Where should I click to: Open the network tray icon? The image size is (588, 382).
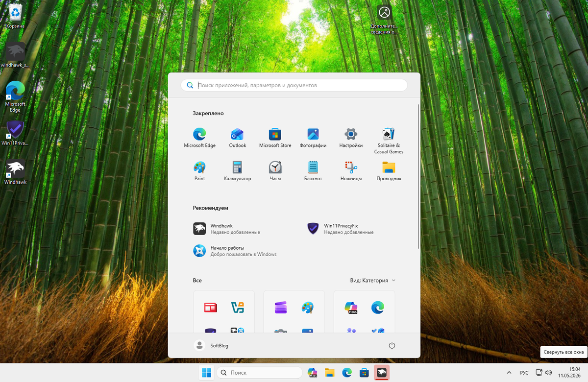539,373
